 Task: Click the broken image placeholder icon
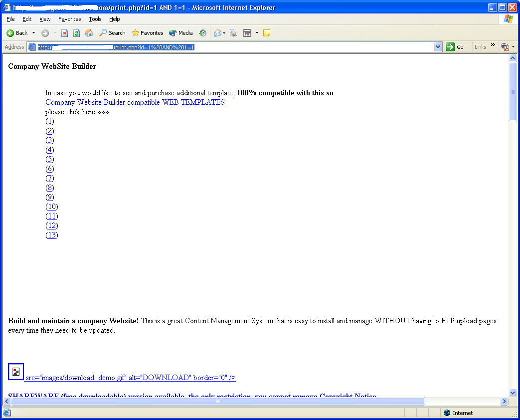[x=16, y=372]
